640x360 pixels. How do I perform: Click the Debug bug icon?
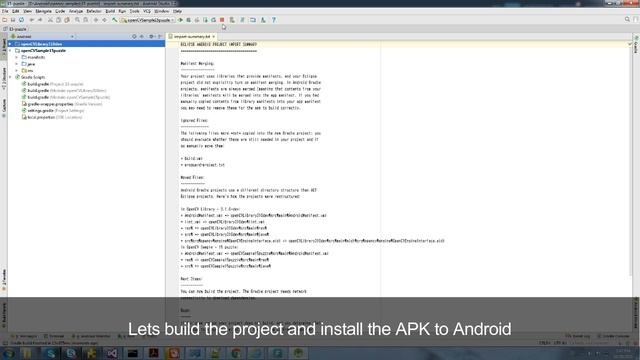(189, 20)
